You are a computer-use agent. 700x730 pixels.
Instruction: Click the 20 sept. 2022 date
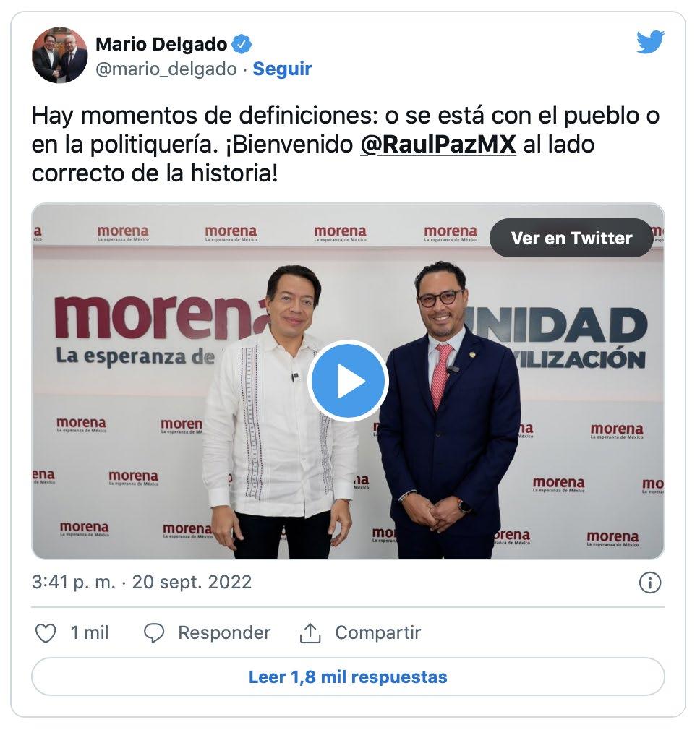[192, 582]
